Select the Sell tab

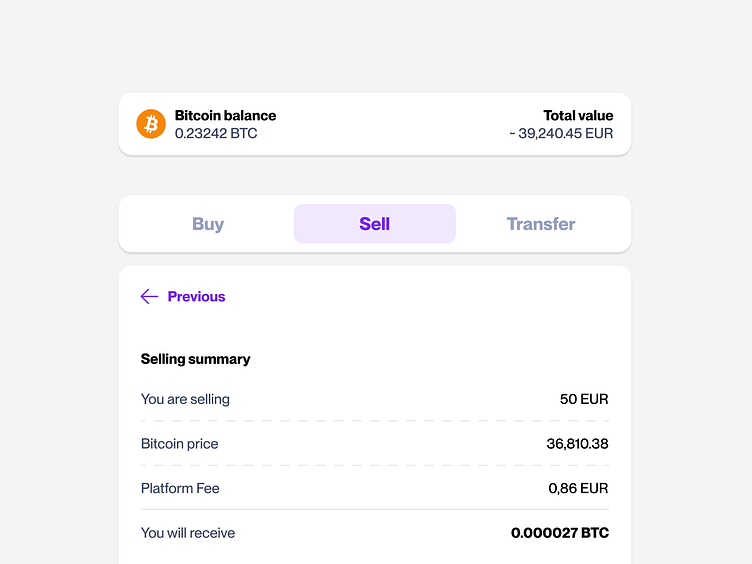click(375, 224)
